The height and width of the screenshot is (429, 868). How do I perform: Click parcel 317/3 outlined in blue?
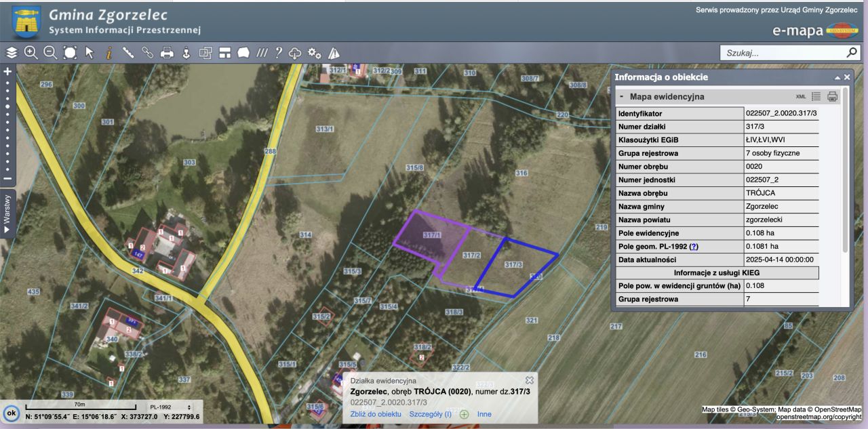pyautogui.click(x=515, y=268)
